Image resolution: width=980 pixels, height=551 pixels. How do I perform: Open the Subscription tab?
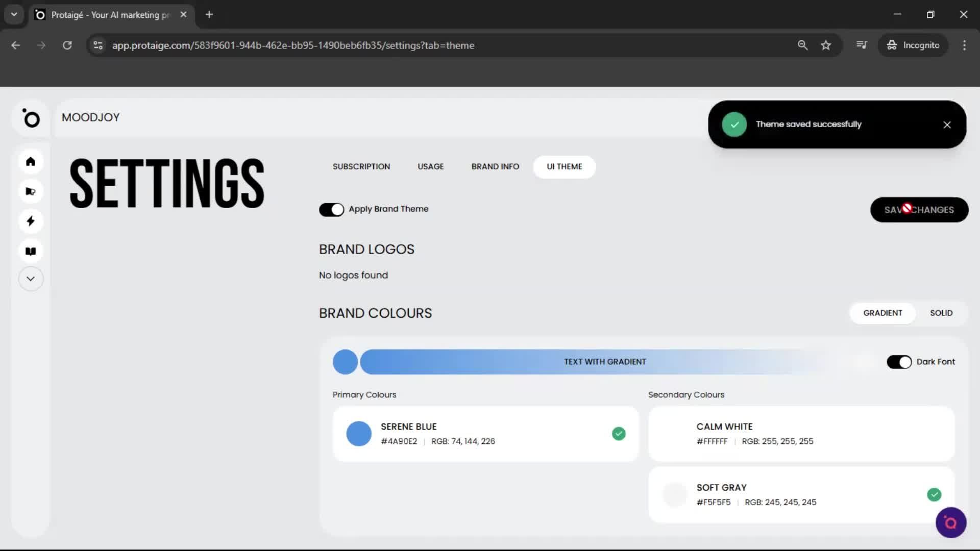pyautogui.click(x=361, y=166)
